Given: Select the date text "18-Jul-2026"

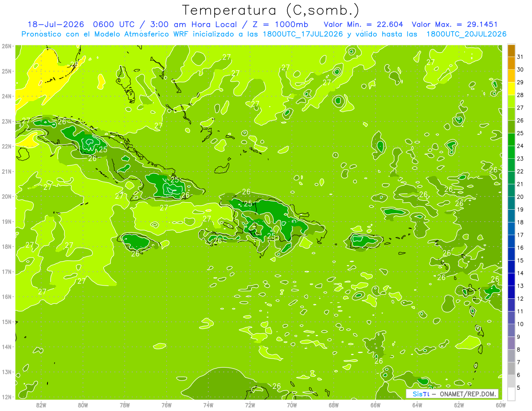Looking at the screenshot, I should click(x=55, y=24).
